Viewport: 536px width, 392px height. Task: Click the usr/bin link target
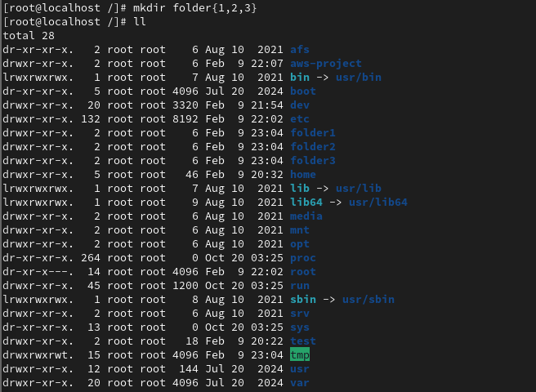click(359, 78)
